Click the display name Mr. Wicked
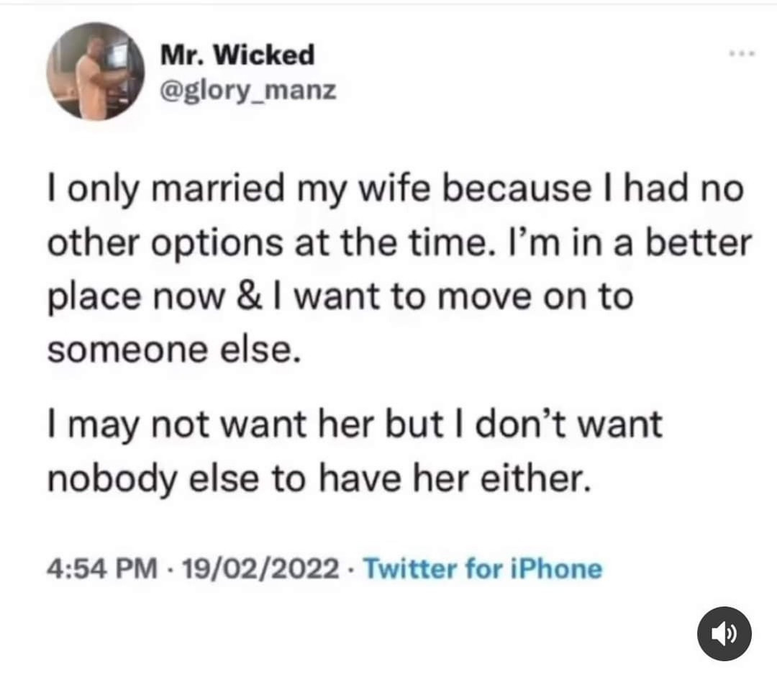Image resolution: width=777 pixels, height=700 pixels. coord(237,54)
